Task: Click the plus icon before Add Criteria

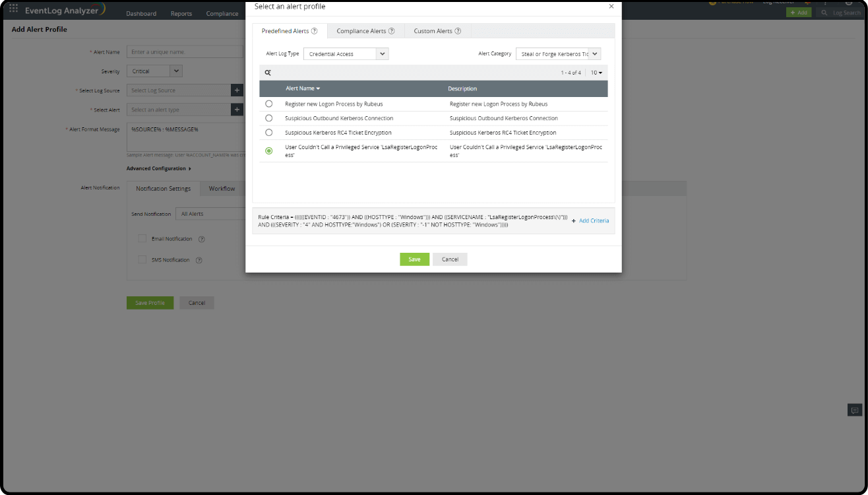Action: [x=574, y=220]
